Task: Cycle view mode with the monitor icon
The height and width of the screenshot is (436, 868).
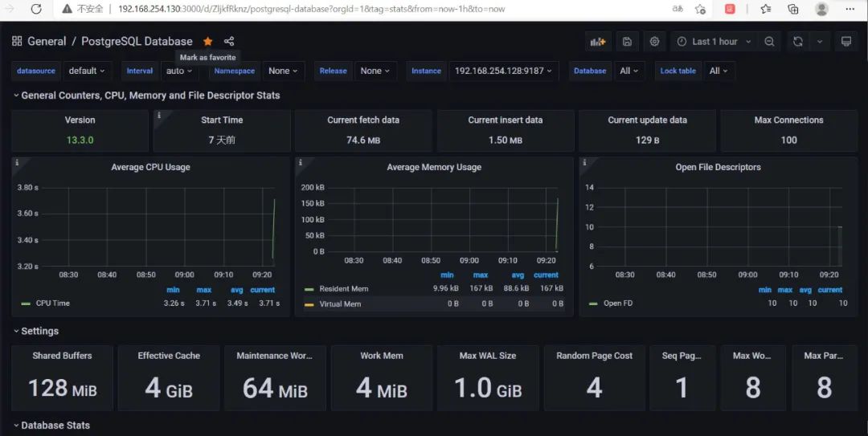Action: coord(845,42)
